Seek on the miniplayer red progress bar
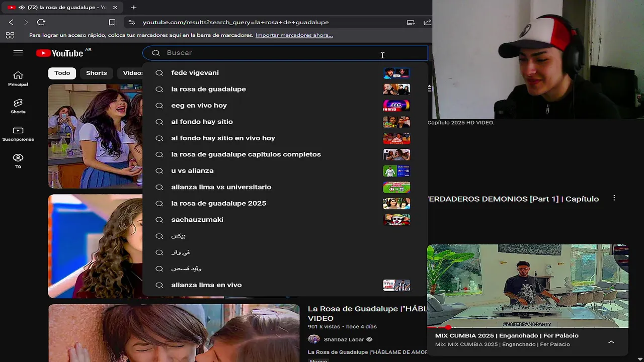The image size is (644, 362). (528, 327)
